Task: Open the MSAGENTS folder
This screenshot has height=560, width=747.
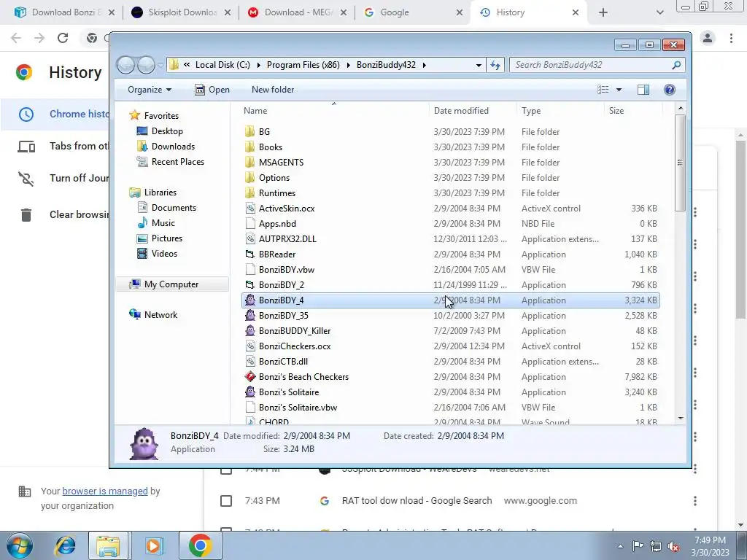Action: click(x=281, y=163)
